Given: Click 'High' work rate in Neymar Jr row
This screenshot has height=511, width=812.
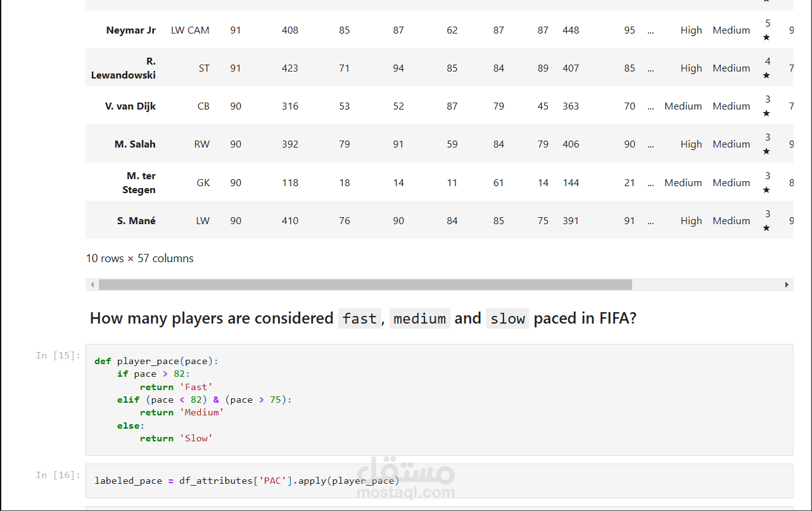Looking at the screenshot, I should pos(691,30).
